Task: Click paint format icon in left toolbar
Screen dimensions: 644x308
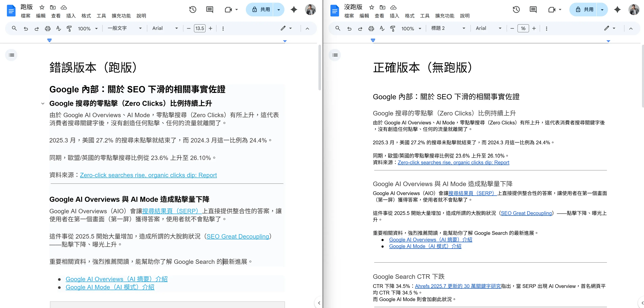Action: (x=69, y=28)
